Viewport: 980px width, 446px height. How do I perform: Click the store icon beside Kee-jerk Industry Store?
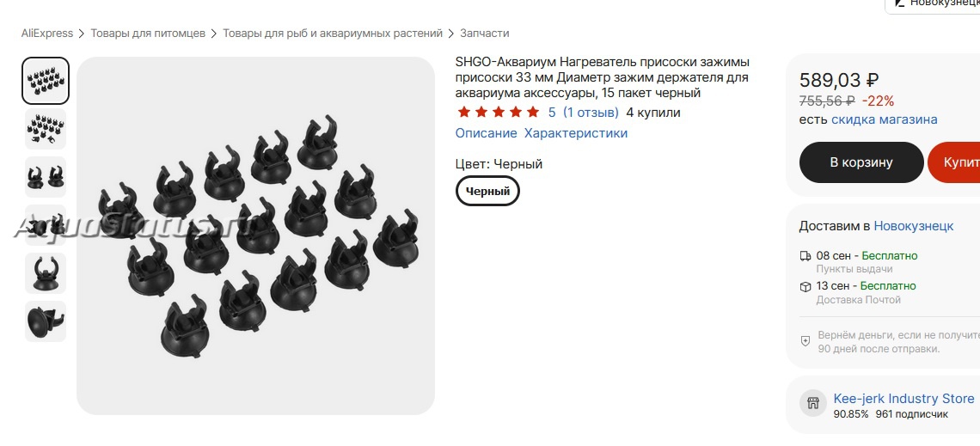click(812, 404)
